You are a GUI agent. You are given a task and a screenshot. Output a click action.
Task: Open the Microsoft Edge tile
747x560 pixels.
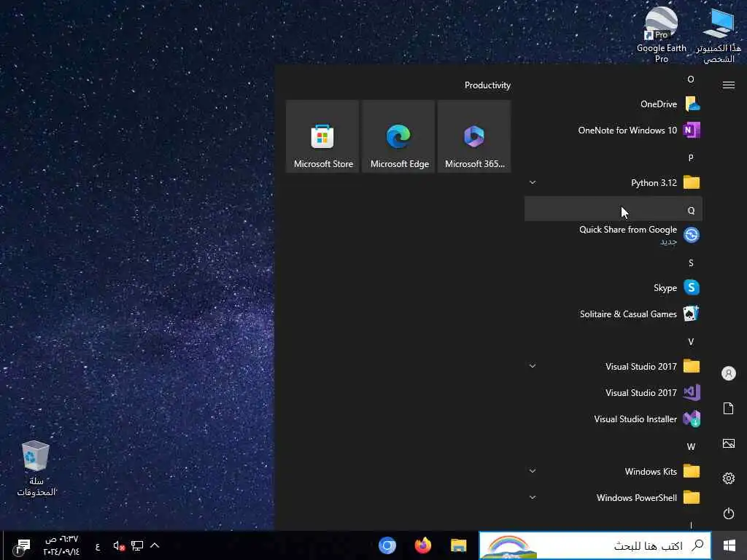click(x=398, y=136)
